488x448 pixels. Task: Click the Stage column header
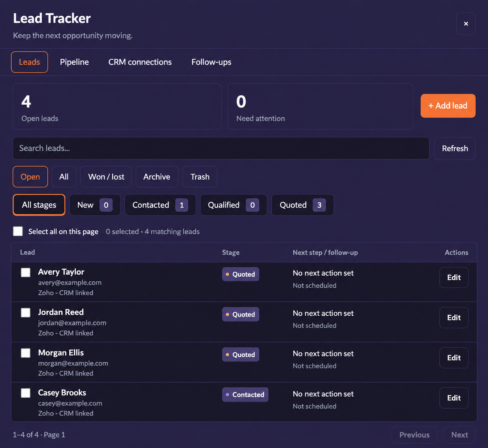click(x=231, y=252)
